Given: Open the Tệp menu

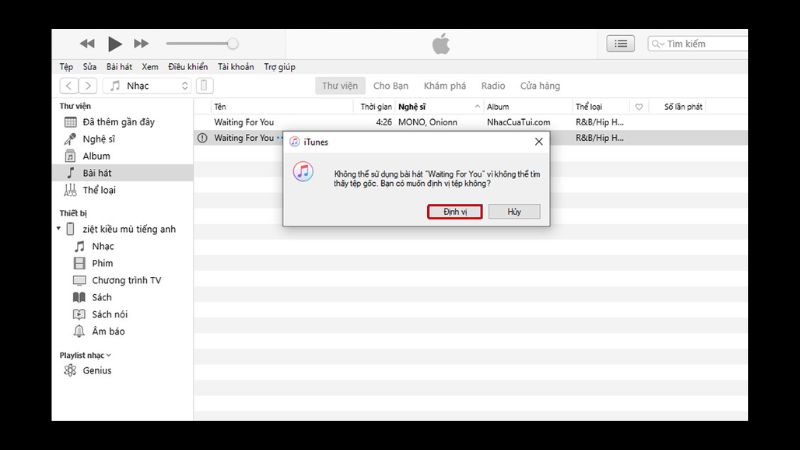Looking at the screenshot, I should tap(66, 67).
